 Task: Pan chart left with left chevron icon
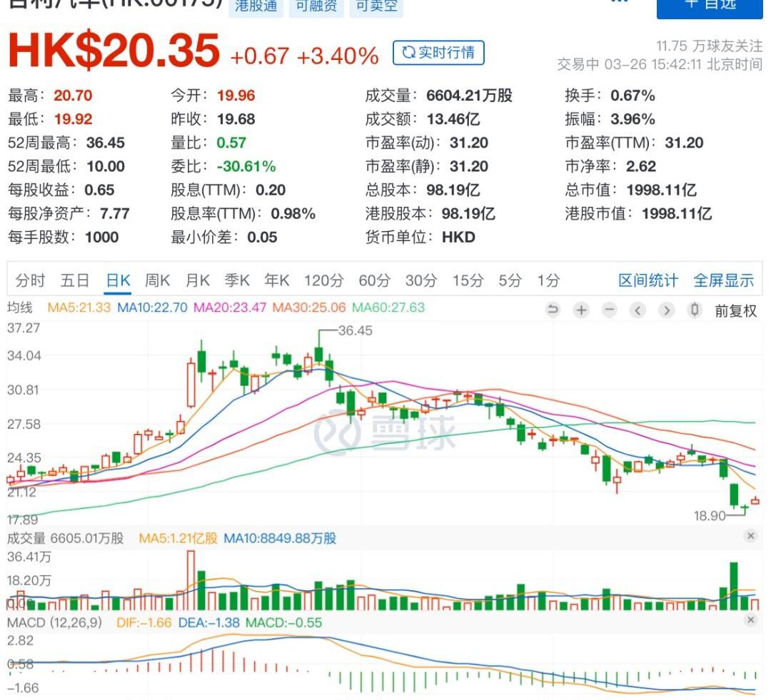638,310
